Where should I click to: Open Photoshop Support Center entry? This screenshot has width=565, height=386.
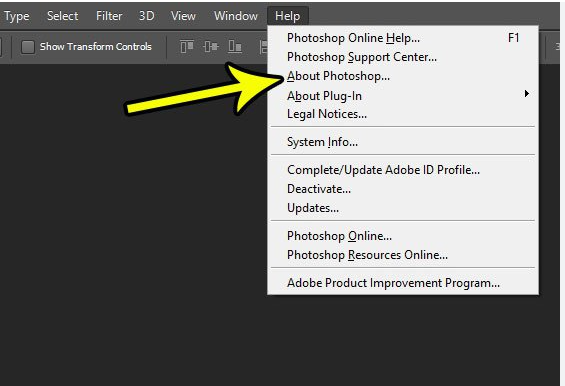(403, 57)
